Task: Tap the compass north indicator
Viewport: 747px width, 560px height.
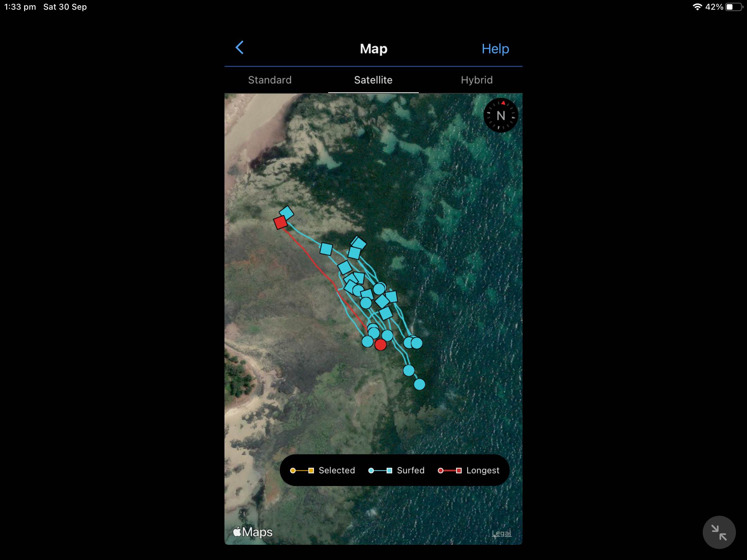Action: coord(500,115)
